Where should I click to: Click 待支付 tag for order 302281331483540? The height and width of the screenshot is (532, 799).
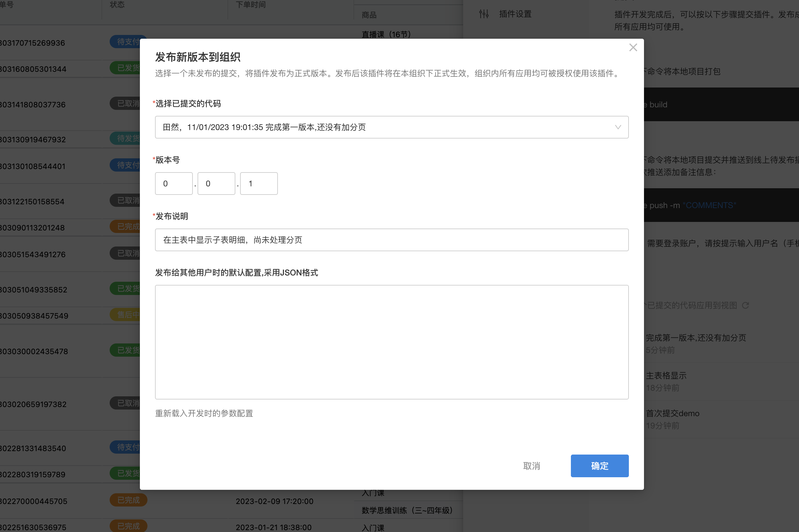(125, 447)
